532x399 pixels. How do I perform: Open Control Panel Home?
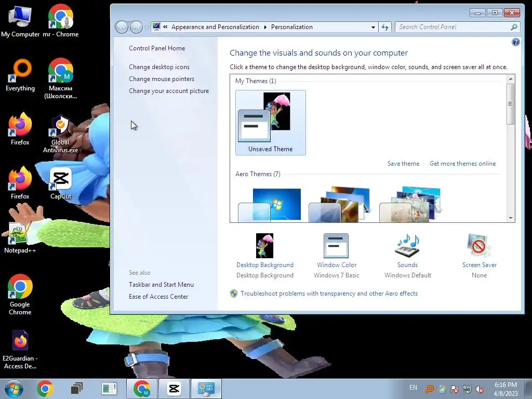pos(157,48)
